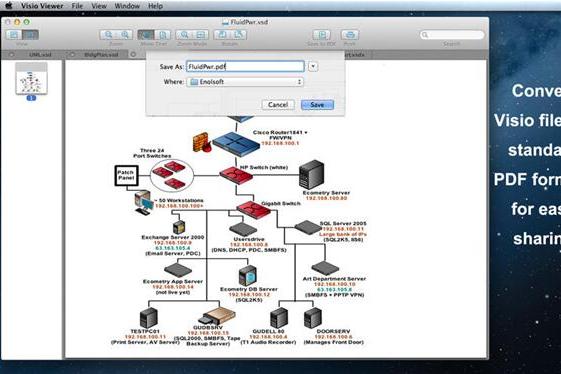Close the UML.vsd tab

click(11, 55)
